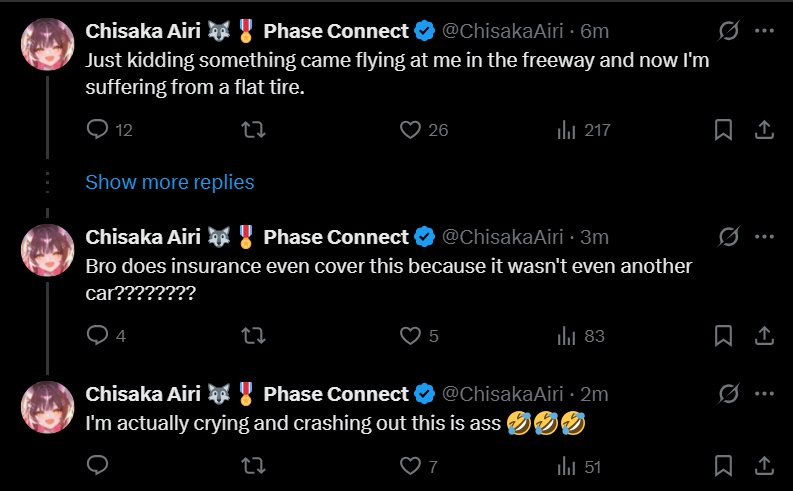Open more menu on the 3m tweet
The width and height of the screenshot is (793, 491).
click(x=764, y=237)
